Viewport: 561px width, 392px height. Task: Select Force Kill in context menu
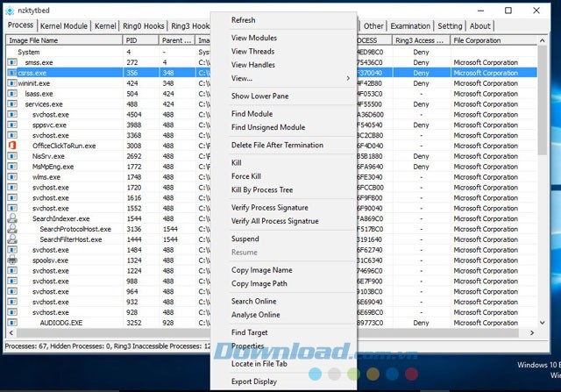[246, 176]
